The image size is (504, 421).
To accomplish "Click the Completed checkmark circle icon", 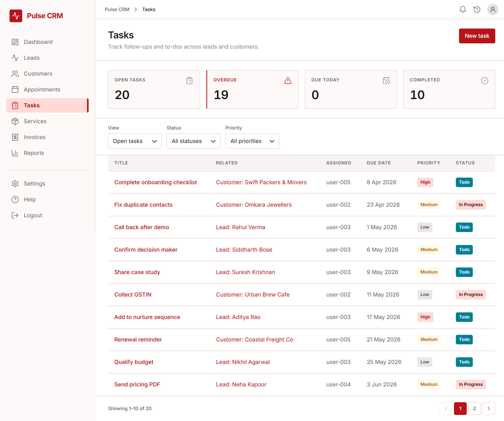I will (x=485, y=81).
